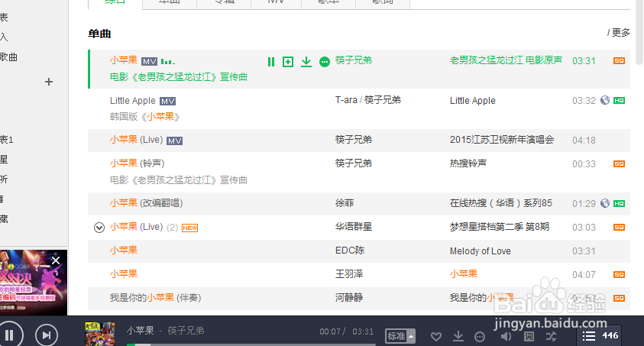644x346 pixels.
Task: Download the playing 小苹果 song from its row
Action: pyautogui.click(x=306, y=62)
